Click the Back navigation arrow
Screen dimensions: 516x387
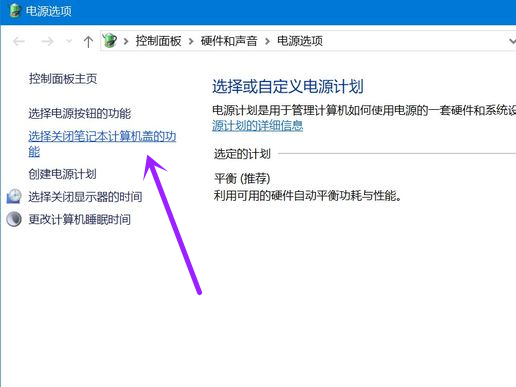click(19, 41)
